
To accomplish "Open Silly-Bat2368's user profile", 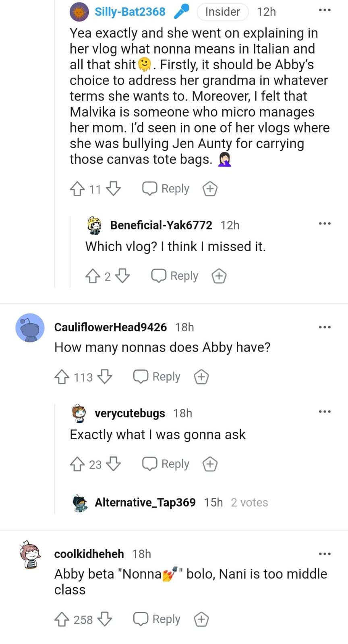I will 130,12.
